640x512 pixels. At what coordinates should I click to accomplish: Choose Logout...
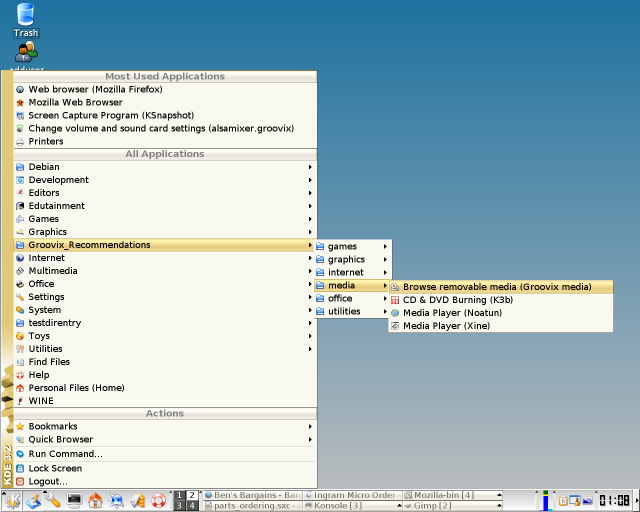[x=165, y=481]
